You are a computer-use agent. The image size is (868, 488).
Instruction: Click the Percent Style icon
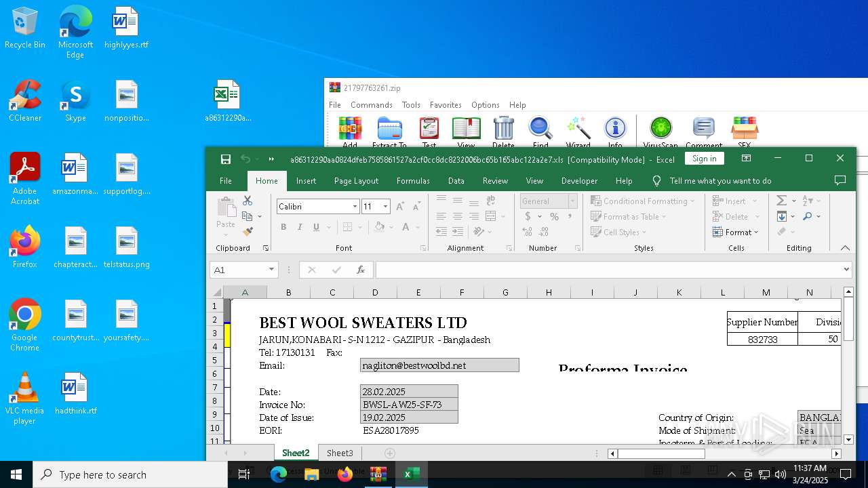[554, 217]
